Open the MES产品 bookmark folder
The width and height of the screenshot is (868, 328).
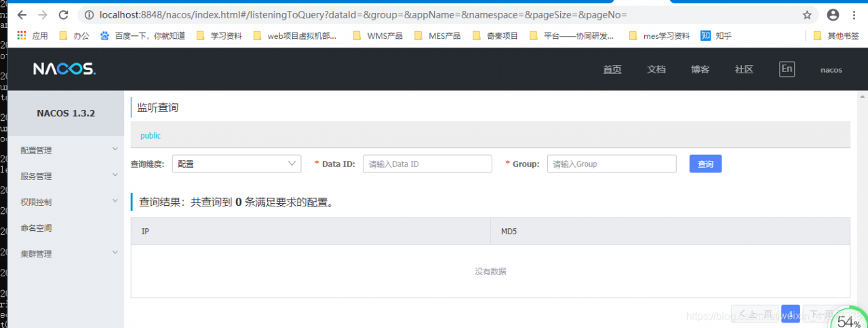(437, 36)
